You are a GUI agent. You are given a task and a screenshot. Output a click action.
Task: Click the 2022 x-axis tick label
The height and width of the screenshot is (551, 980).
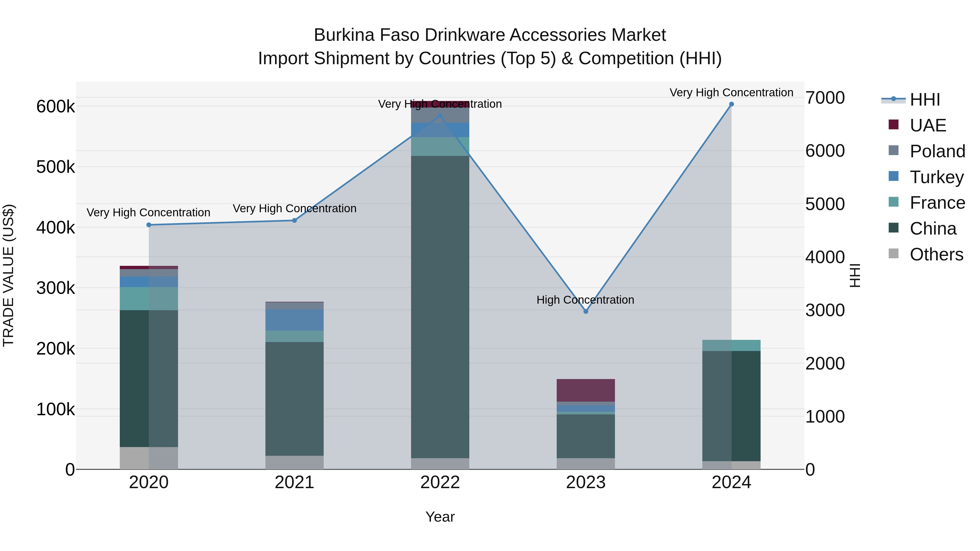pos(440,482)
